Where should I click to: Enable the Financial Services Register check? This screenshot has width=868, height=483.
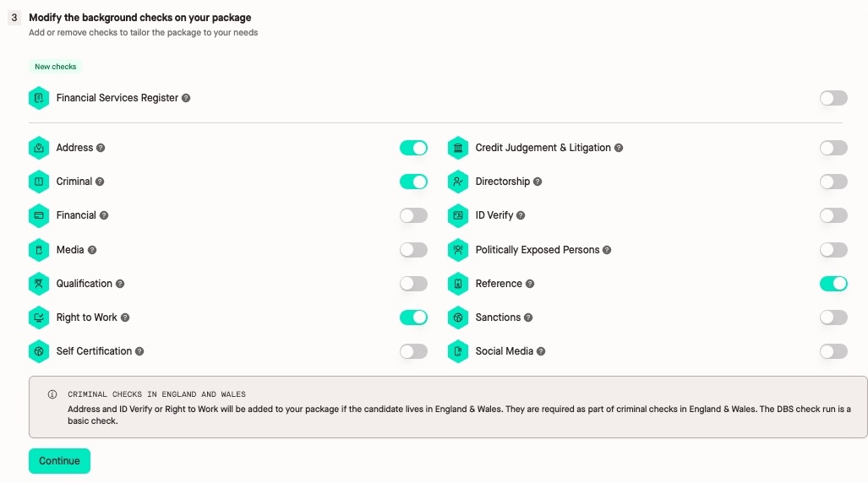[833, 98]
